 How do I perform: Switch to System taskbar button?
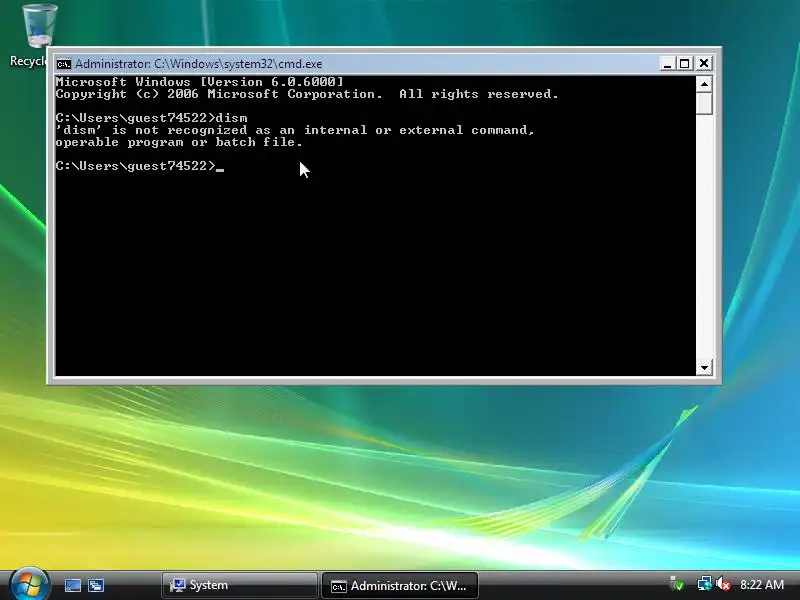[239, 585]
